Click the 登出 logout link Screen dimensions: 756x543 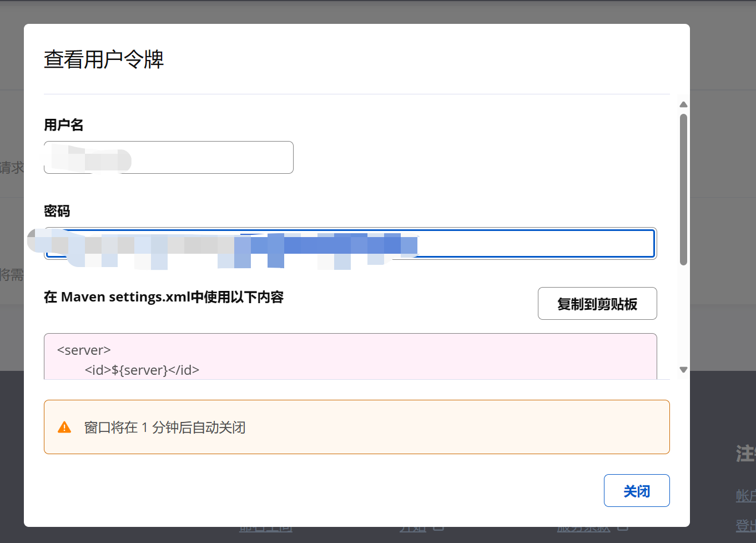tap(745, 525)
